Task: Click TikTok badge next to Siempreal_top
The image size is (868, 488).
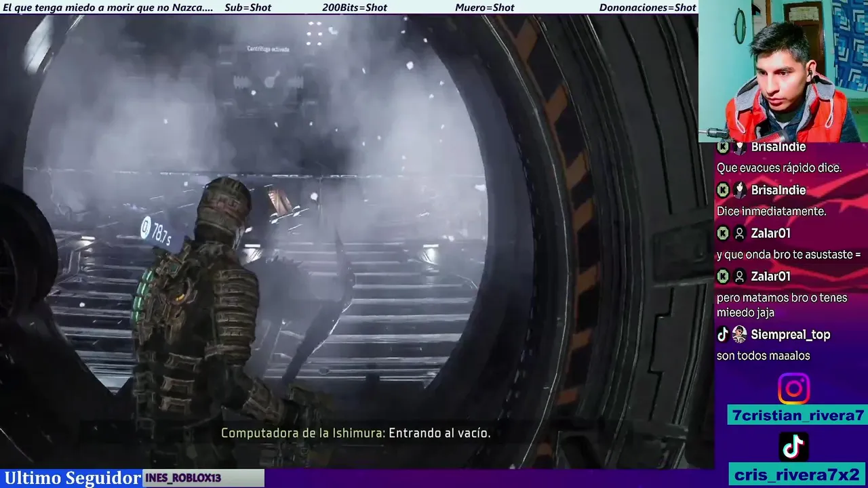Action: 723,334
